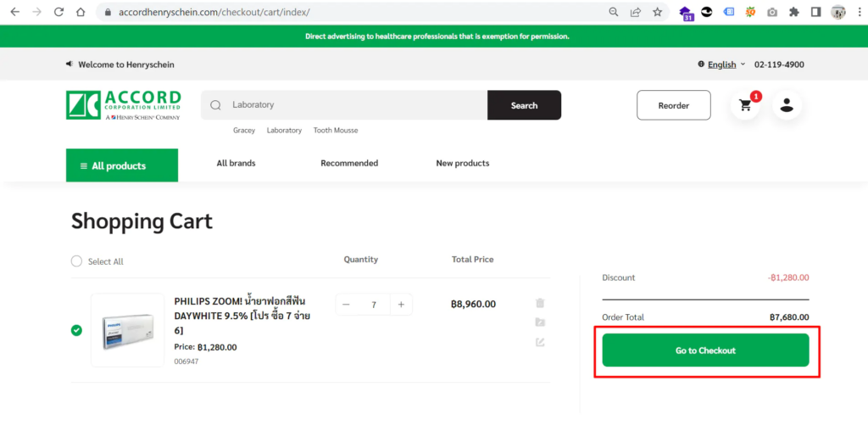Open the New products menu item
This screenshot has width=868, height=426.
(462, 163)
